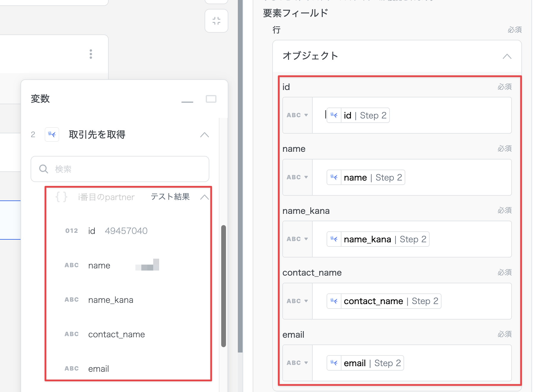
Task: Click the curly braces object icon
Action: pos(61,197)
